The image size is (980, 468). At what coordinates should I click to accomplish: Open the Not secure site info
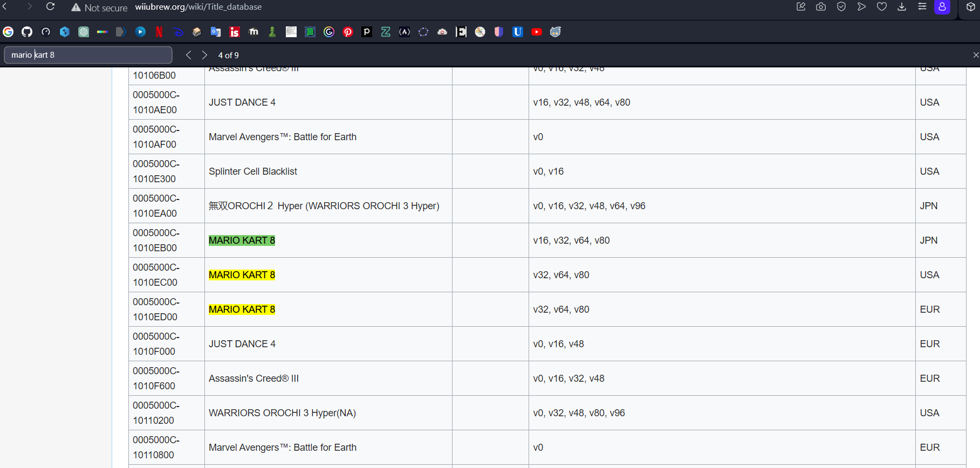pos(99,8)
